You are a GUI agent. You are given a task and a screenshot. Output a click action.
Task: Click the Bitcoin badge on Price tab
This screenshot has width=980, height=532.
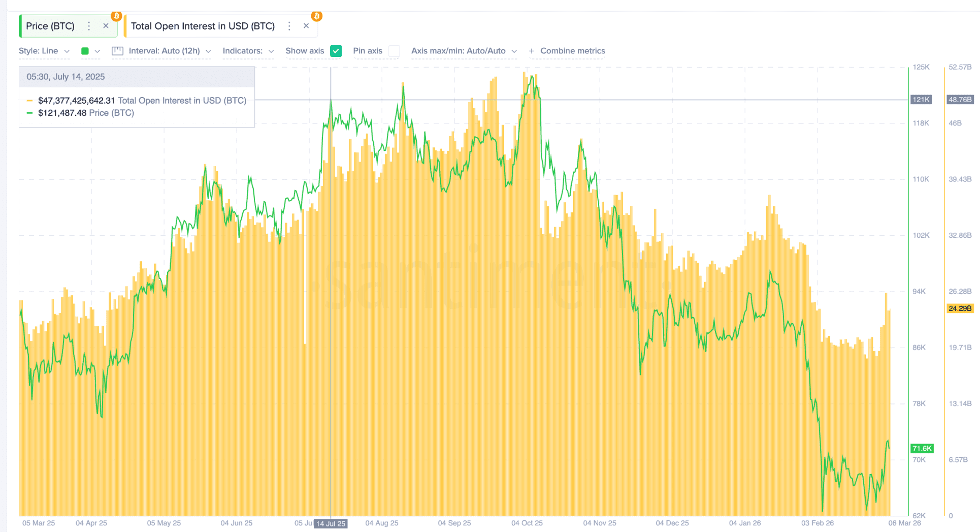pos(116,16)
